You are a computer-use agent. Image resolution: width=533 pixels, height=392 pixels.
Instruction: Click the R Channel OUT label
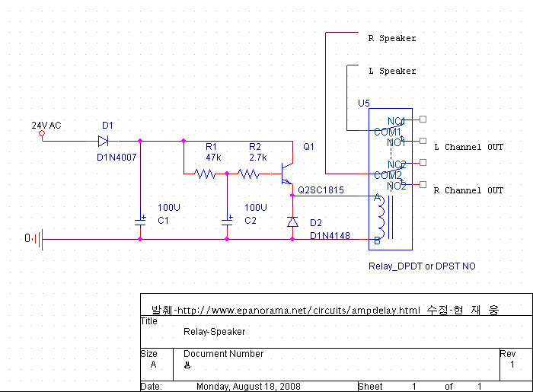(x=468, y=190)
